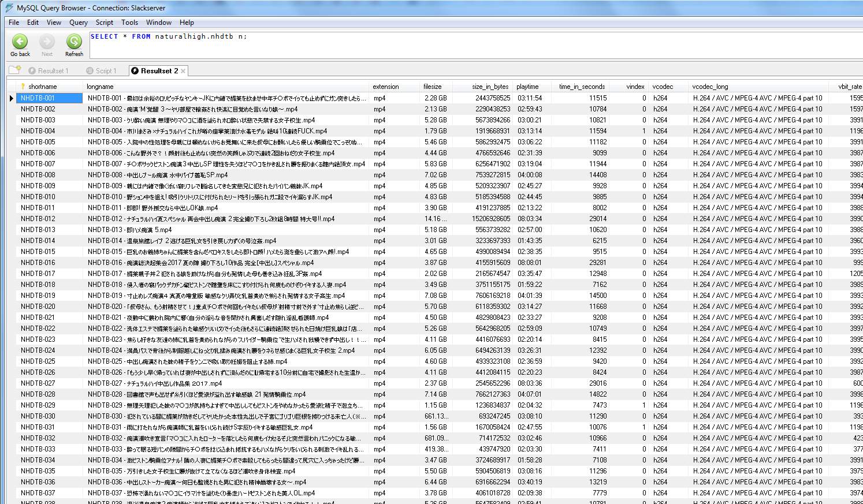
Task: Open the File menu
Action: pyautogui.click(x=14, y=23)
